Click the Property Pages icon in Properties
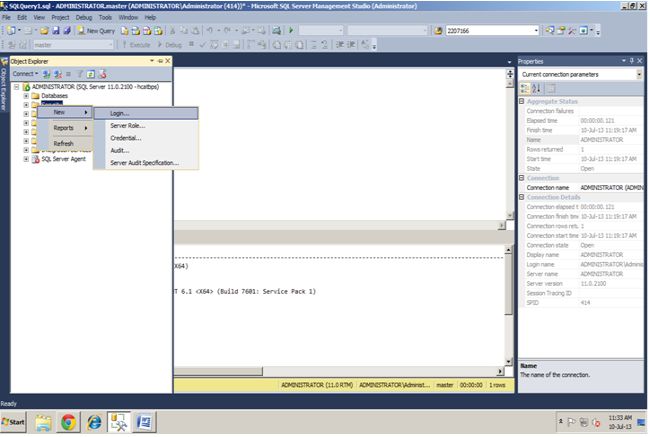This screenshot has width=650, height=437. [551, 88]
